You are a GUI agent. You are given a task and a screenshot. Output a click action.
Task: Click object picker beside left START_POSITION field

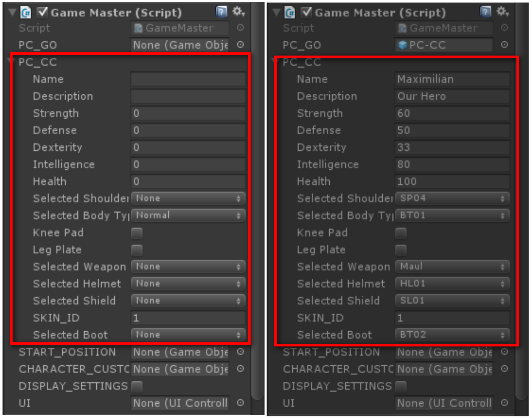pos(240,351)
